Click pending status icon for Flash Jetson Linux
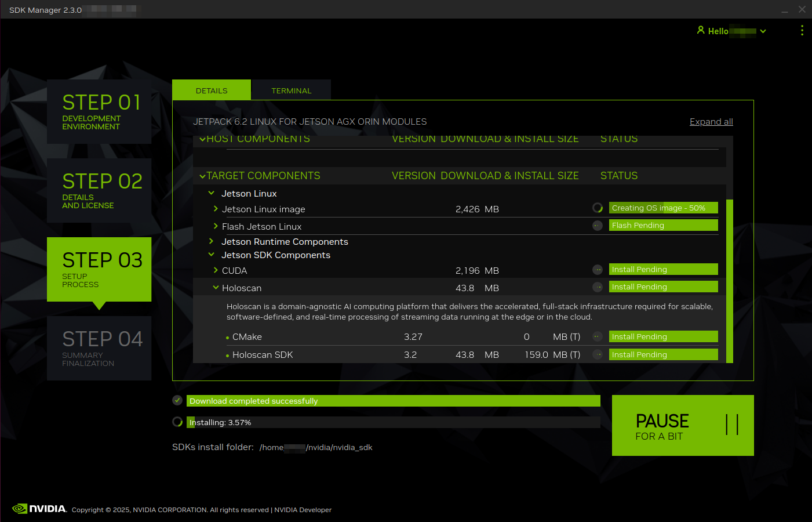This screenshot has height=522, width=812. click(x=598, y=226)
